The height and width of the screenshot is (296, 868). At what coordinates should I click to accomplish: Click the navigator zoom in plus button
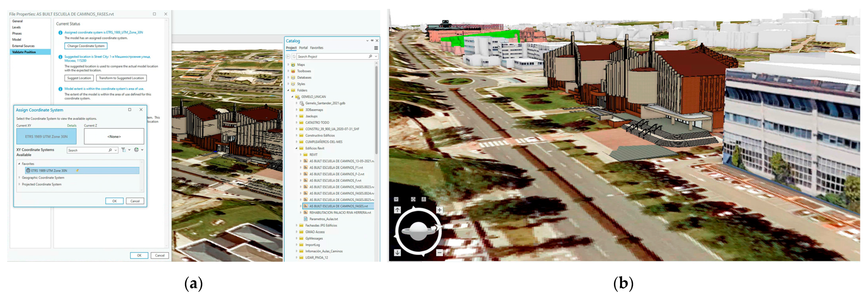[x=439, y=210]
